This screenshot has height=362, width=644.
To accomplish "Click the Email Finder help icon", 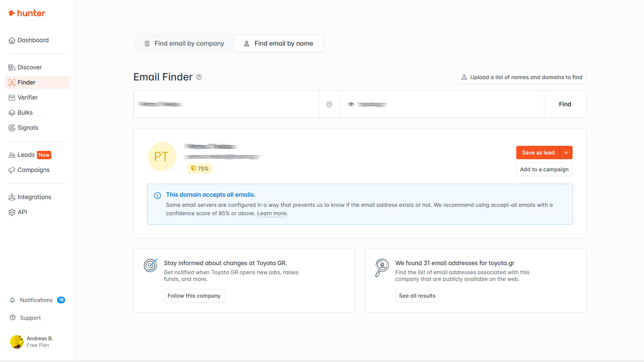I will tap(199, 77).
